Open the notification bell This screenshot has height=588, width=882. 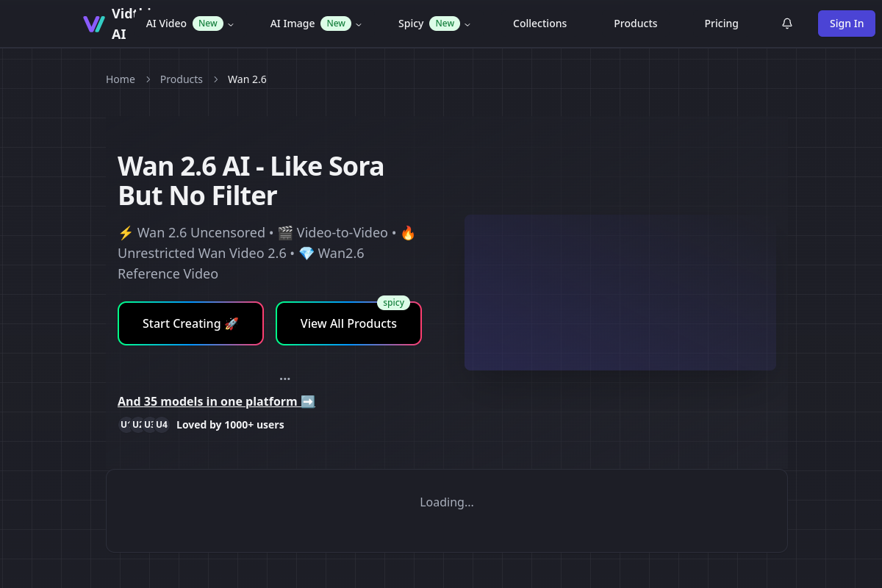(787, 24)
